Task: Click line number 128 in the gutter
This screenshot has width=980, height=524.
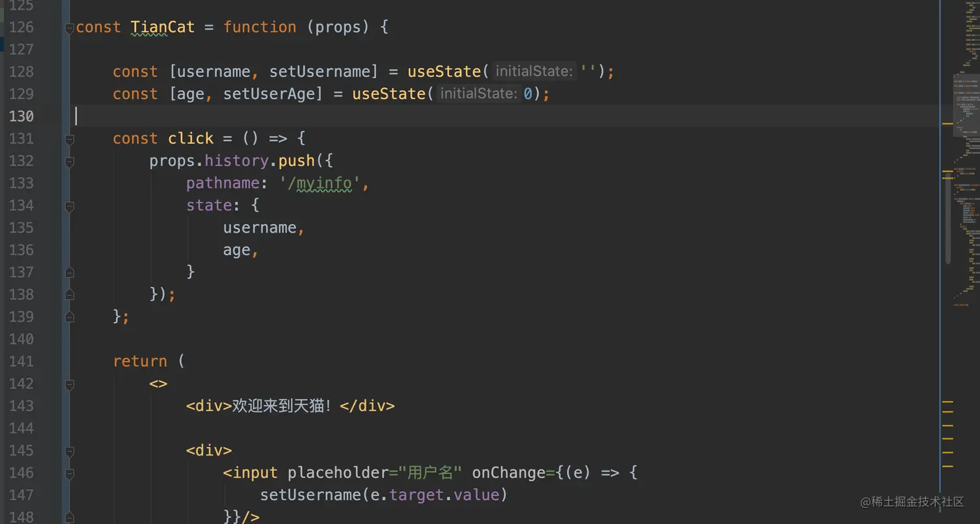Action: pyautogui.click(x=21, y=71)
